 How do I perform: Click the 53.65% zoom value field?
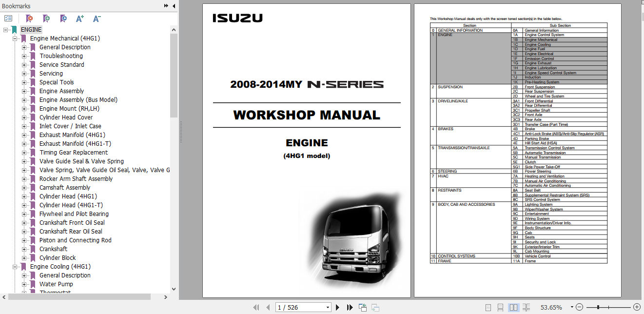551,308
